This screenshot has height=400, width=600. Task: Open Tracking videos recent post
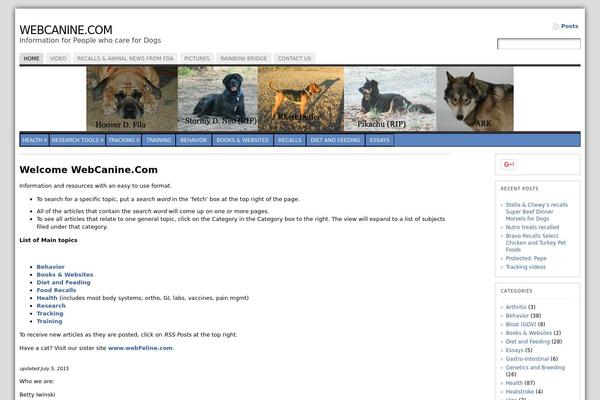[525, 267]
